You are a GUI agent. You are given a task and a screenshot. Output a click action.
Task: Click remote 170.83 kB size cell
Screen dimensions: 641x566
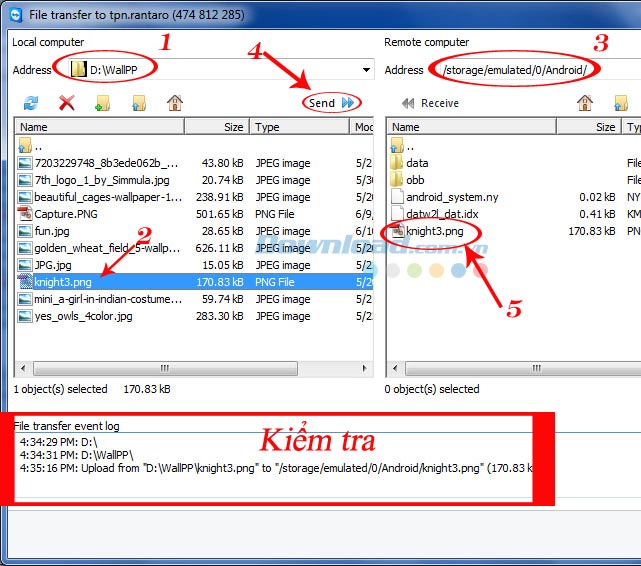[592, 231]
